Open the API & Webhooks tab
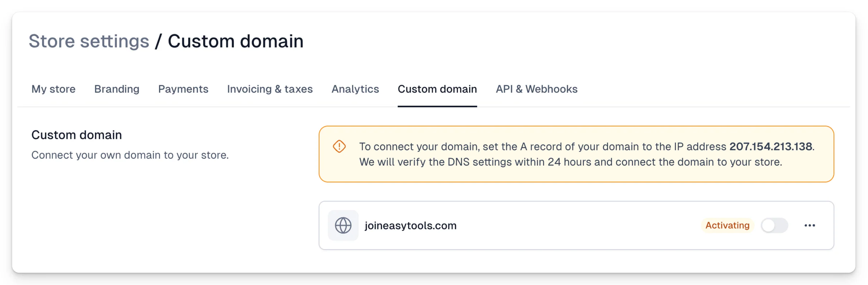This screenshot has height=285, width=868. coord(536,89)
